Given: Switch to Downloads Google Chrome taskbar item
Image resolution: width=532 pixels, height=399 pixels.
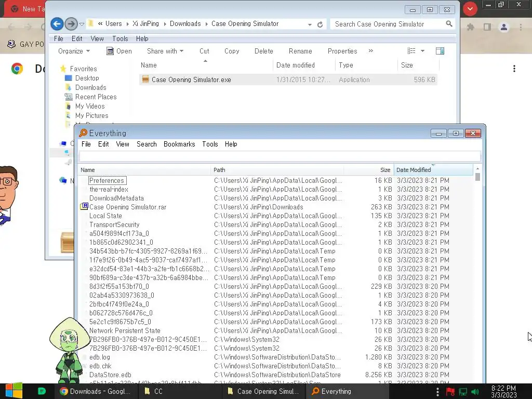Looking at the screenshot, I should pos(96,391).
